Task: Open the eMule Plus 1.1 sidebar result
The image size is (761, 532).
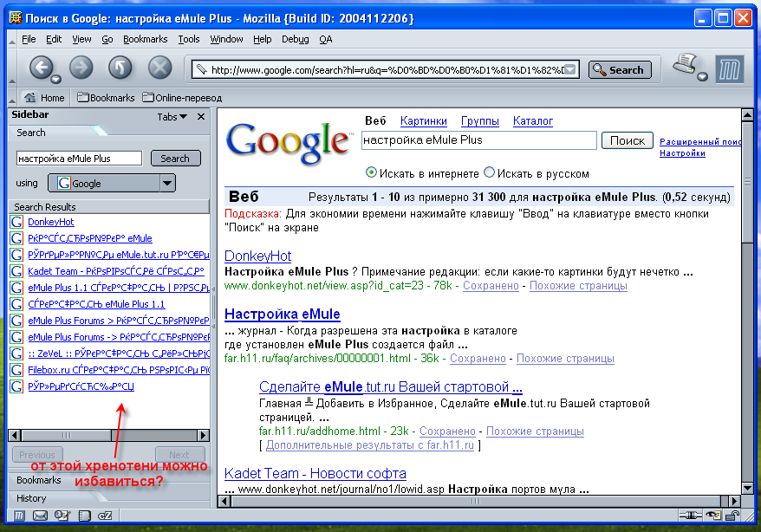Action: [x=119, y=288]
